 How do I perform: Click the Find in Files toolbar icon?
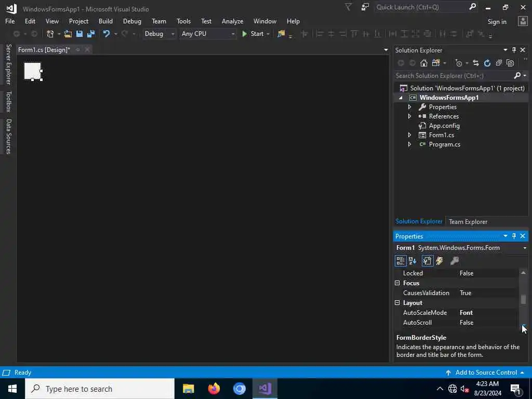click(x=281, y=34)
